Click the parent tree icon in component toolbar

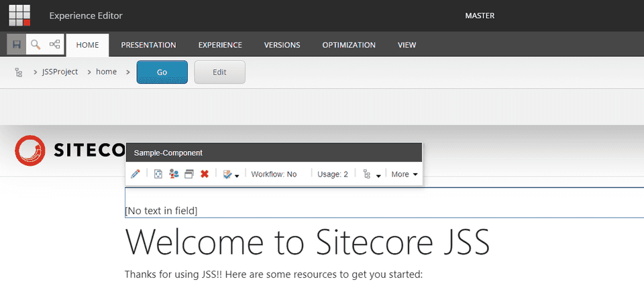click(367, 175)
